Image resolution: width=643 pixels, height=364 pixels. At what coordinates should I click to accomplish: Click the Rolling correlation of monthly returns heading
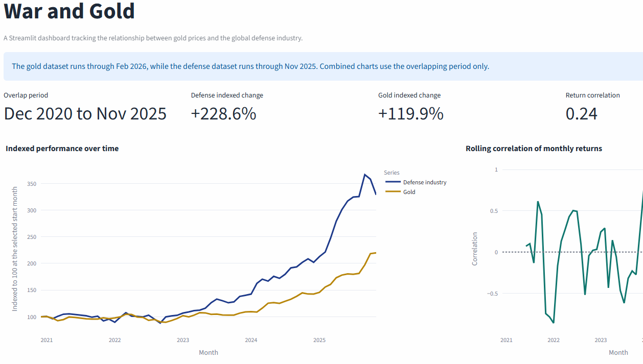pyautogui.click(x=534, y=149)
